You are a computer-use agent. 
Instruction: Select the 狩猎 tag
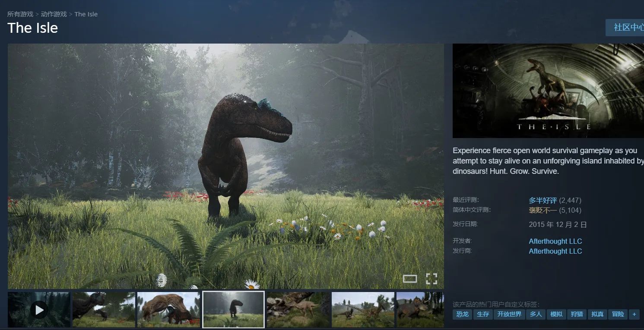click(x=577, y=314)
